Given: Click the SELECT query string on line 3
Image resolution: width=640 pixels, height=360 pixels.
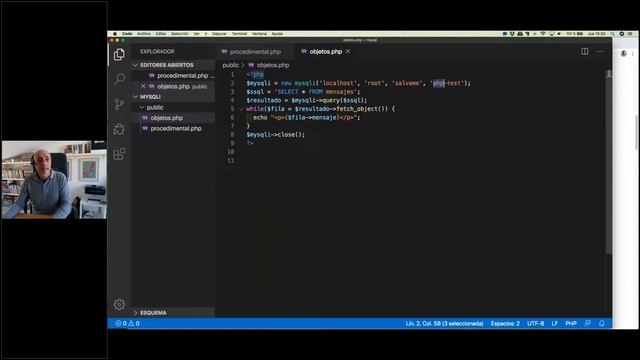Looking at the screenshot, I should pyautogui.click(x=316, y=92).
